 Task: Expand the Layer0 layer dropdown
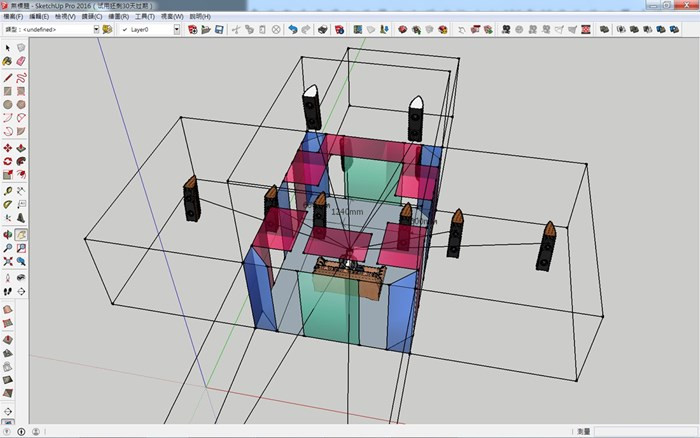177,30
